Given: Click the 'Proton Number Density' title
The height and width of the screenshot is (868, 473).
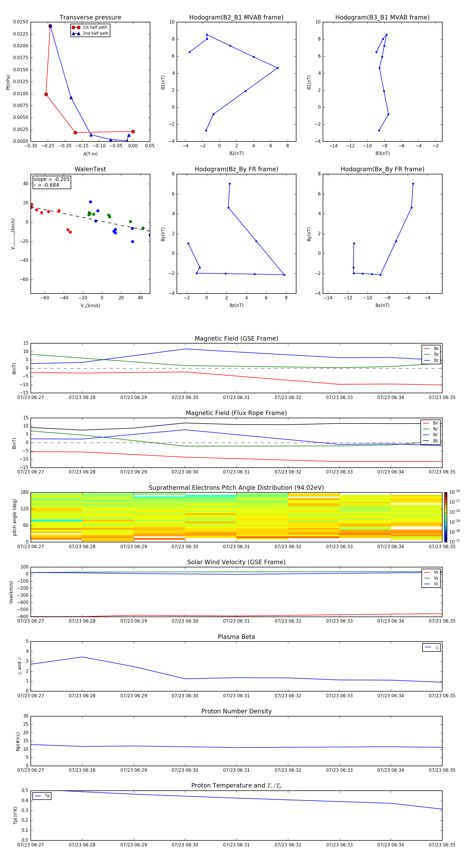Looking at the screenshot, I should [x=236, y=711].
